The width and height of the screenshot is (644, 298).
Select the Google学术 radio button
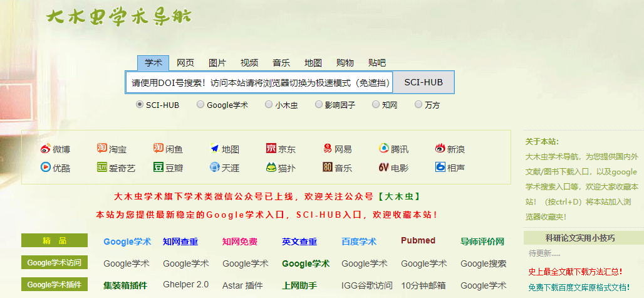pos(200,104)
